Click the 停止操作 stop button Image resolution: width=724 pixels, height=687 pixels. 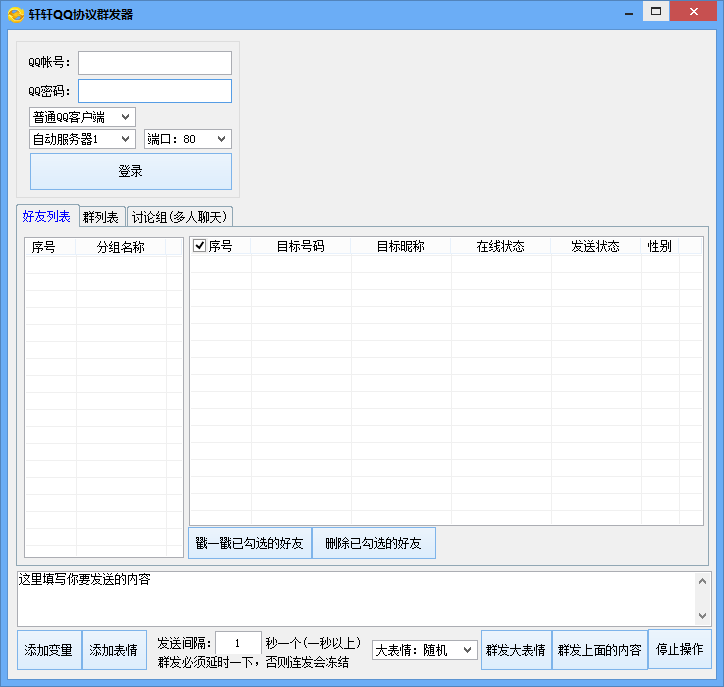point(680,649)
